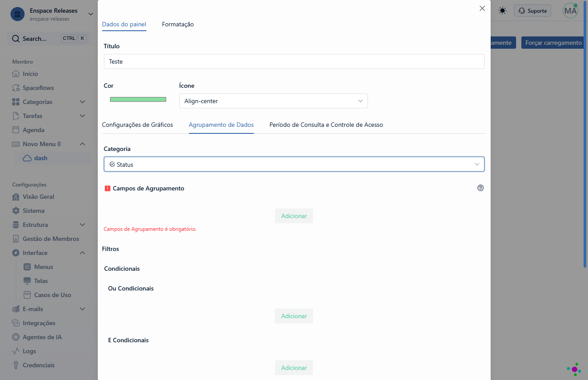This screenshot has width=588, height=380.
Task: Click the Spaceflows icon in sidebar
Action: click(16, 88)
